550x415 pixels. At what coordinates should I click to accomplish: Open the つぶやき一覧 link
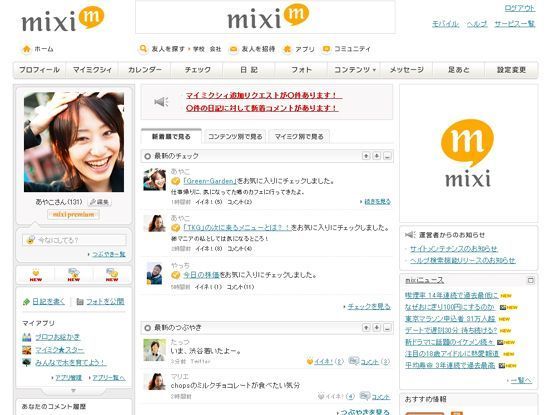[108, 254]
